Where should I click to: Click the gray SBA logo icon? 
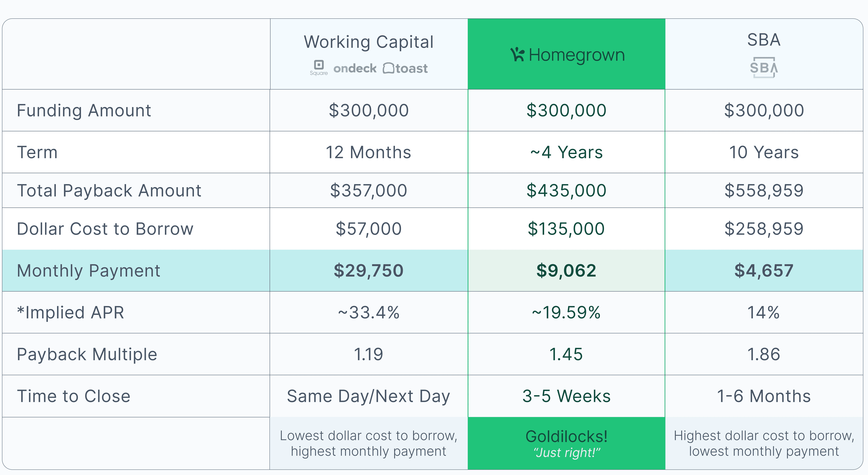764,68
